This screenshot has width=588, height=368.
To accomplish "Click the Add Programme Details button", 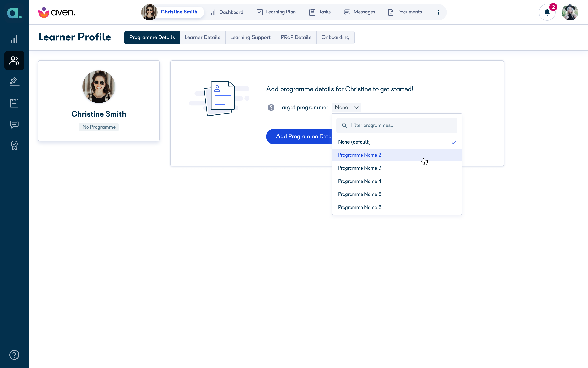I will pyautogui.click(x=299, y=137).
